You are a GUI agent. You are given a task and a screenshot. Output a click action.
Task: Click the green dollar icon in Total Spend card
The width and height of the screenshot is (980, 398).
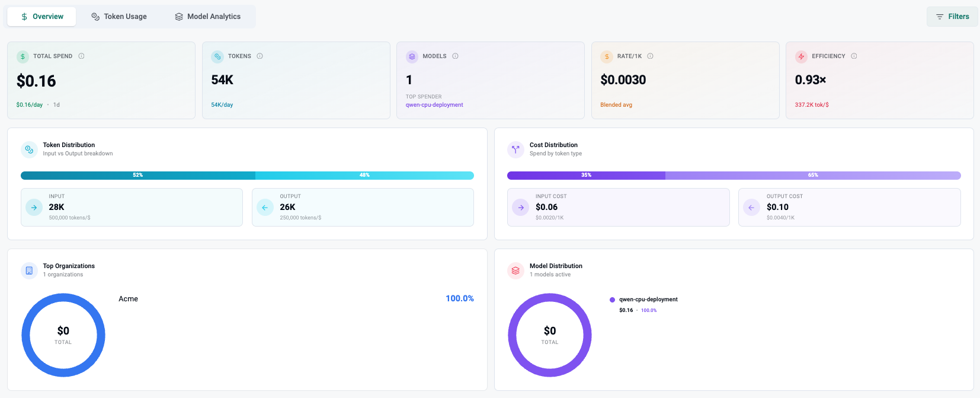coord(23,57)
